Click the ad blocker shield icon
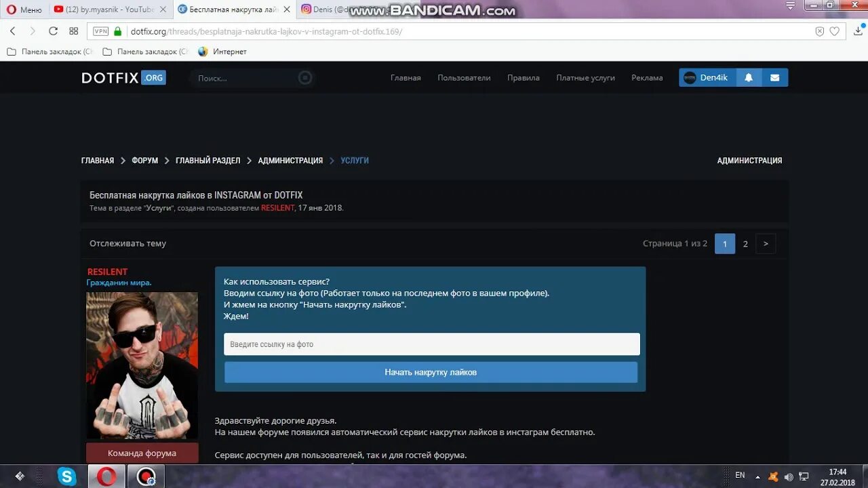Image resolution: width=868 pixels, height=488 pixels. click(819, 31)
